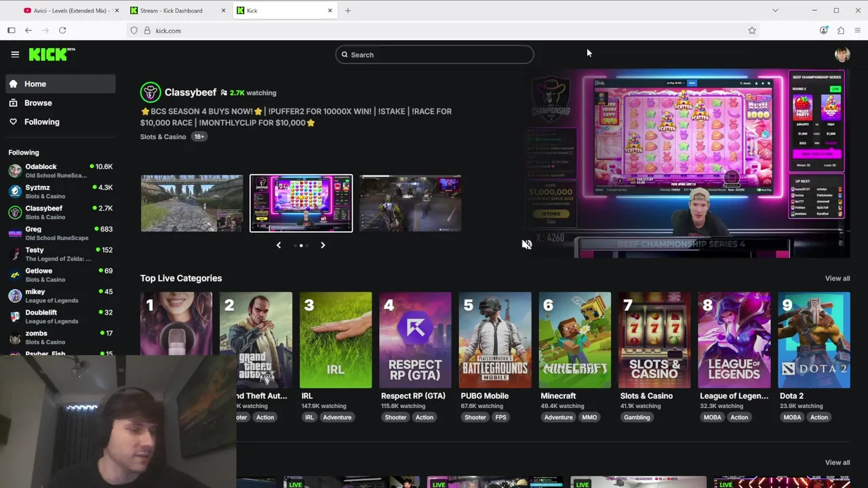
Task: Close the Stream - Kick Dashboard tab
Action: (223, 11)
